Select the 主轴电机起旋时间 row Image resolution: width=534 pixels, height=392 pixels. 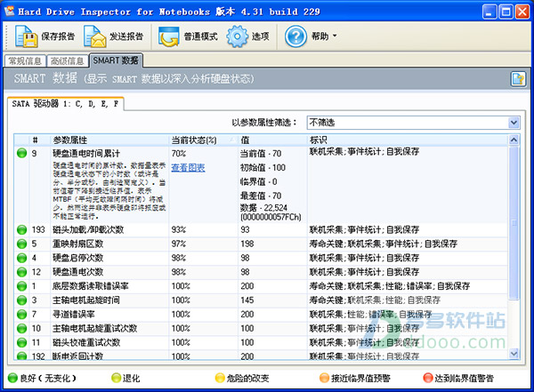(261, 300)
